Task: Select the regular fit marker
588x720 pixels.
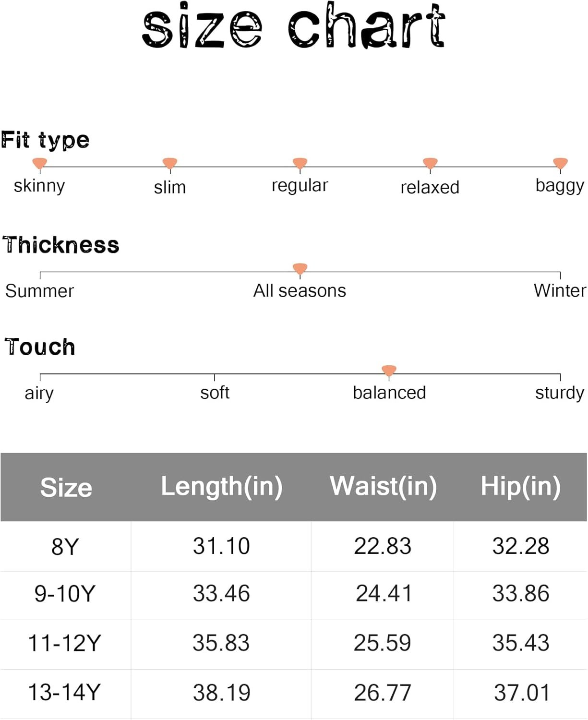Action: tap(300, 163)
